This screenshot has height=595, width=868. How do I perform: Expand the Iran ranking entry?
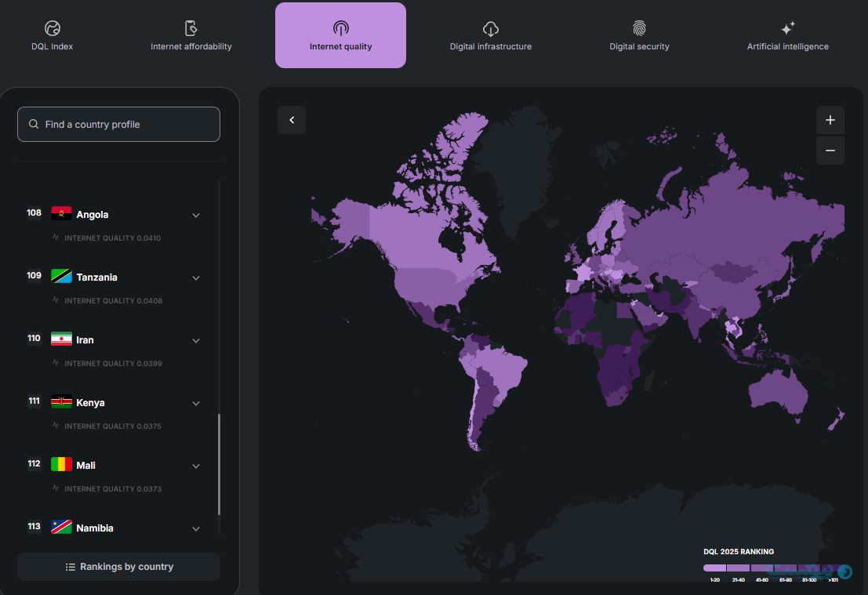196,341
